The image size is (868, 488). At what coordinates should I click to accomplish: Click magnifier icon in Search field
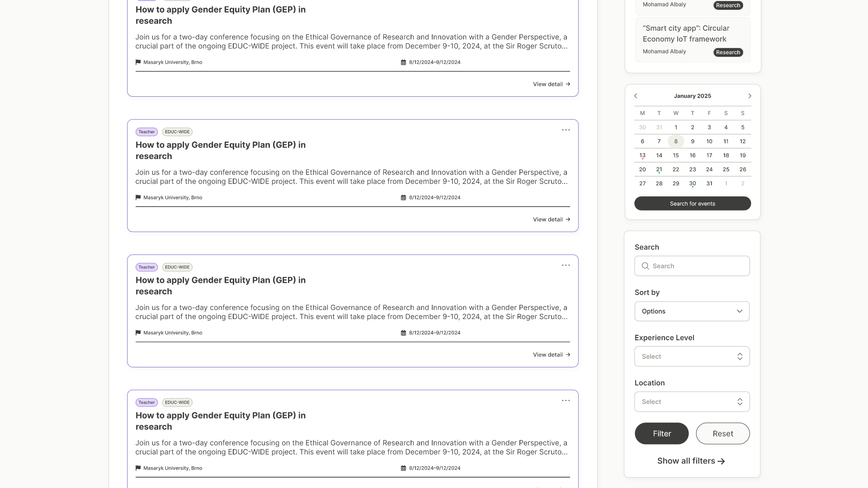(x=646, y=266)
